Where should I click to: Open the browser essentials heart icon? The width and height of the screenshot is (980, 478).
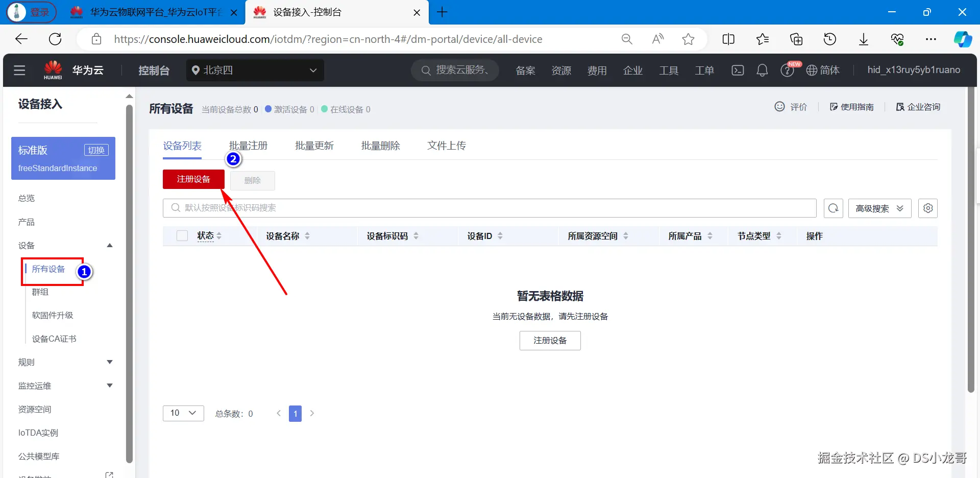[897, 39]
